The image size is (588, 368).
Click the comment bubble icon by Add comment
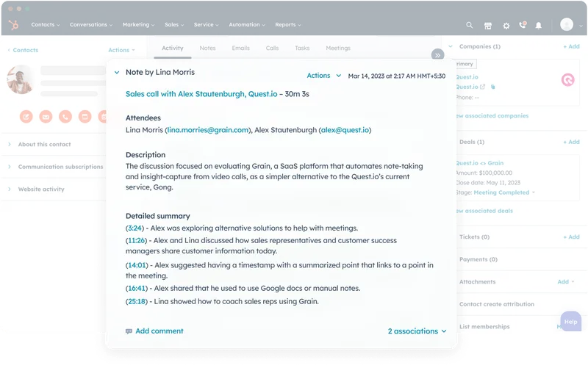(x=129, y=331)
